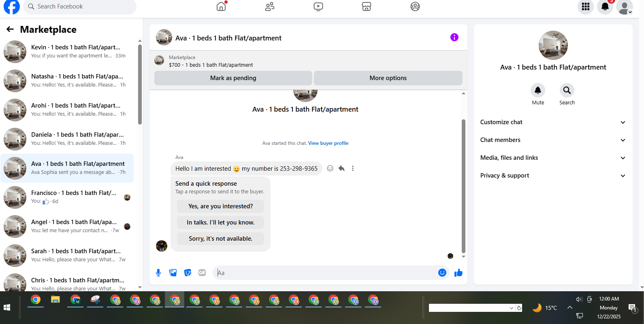Viewport: 644px width, 324px height.
Task: Open the weather widget showing 15°C
Action: [x=545, y=308]
